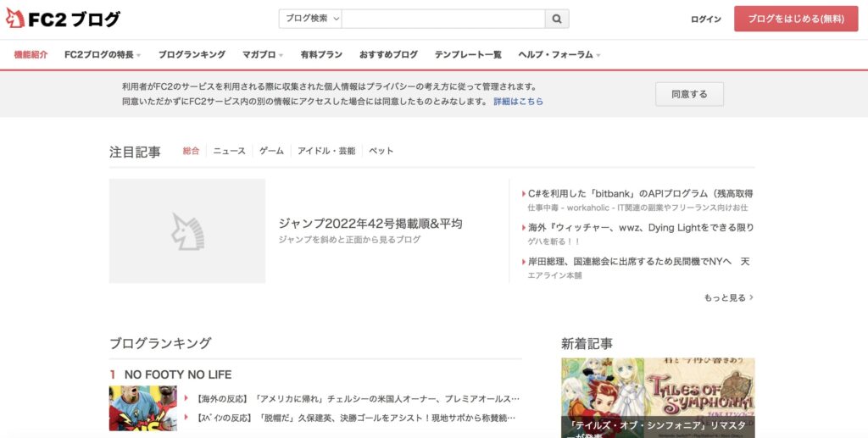Image resolution: width=868 pixels, height=438 pixels.
Task: Click the エアライン本舗 blog name
Action: [x=554, y=275]
